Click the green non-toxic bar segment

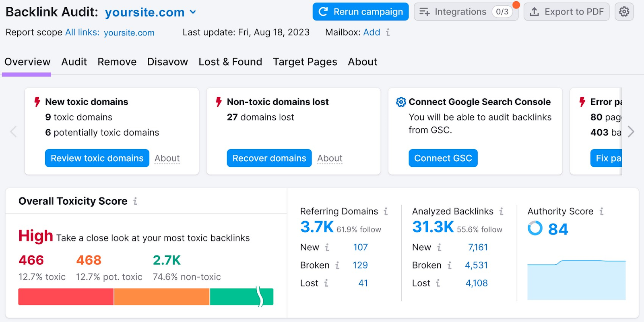(242, 297)
